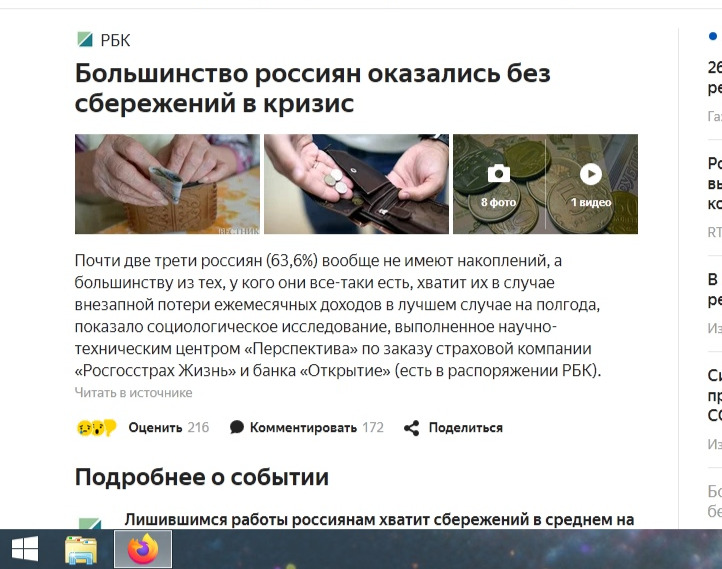The image size is (722, 569).
Task: Click the Оценить button
Action: click(x=169, y=428)
